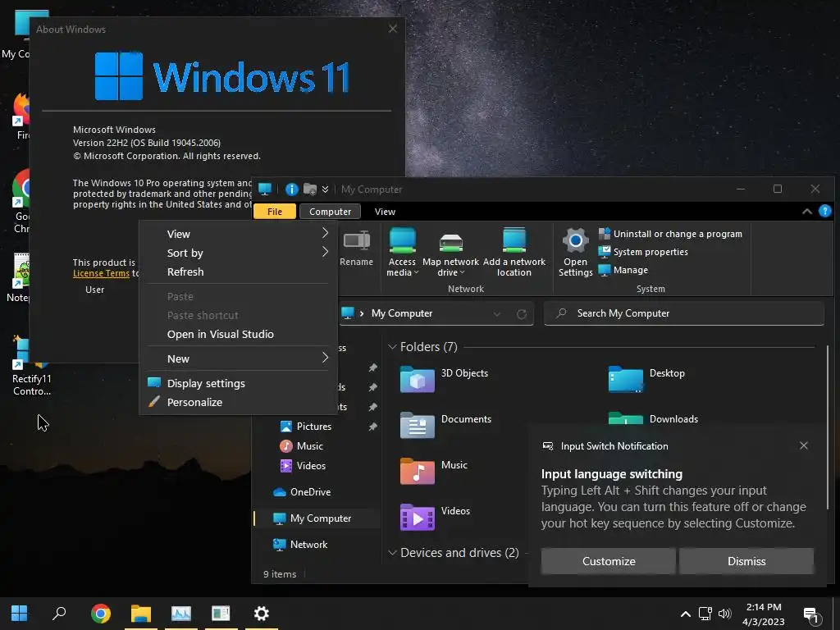The height and width of the screenshot is (630, 840).
Task: Collapse the Devices and drives (2) group
Action: (392, 553)
